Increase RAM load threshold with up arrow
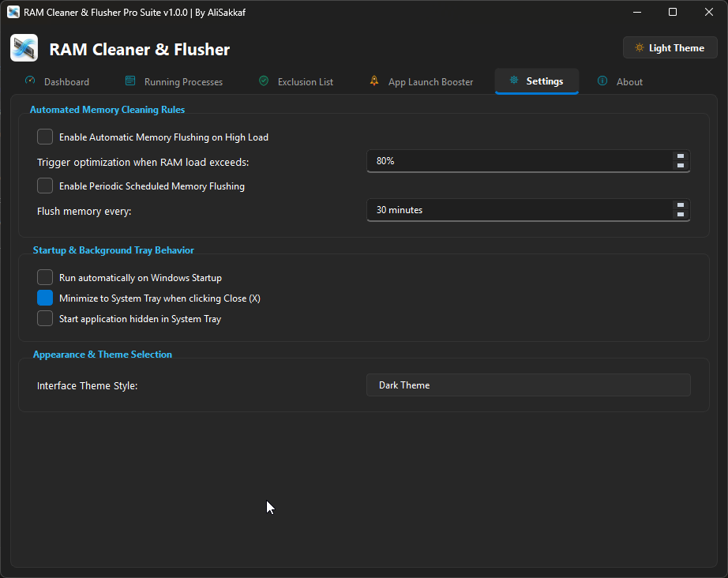The height and width of the screenshot is (578, 728). (x=680, y=156)
